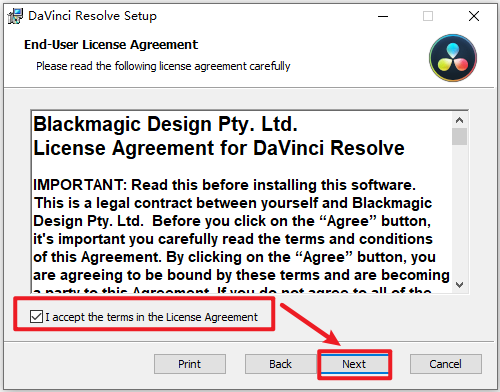Click the End-User License Agreement header text
The height and width of the screenshot is (392, 500).
[111, 45]
